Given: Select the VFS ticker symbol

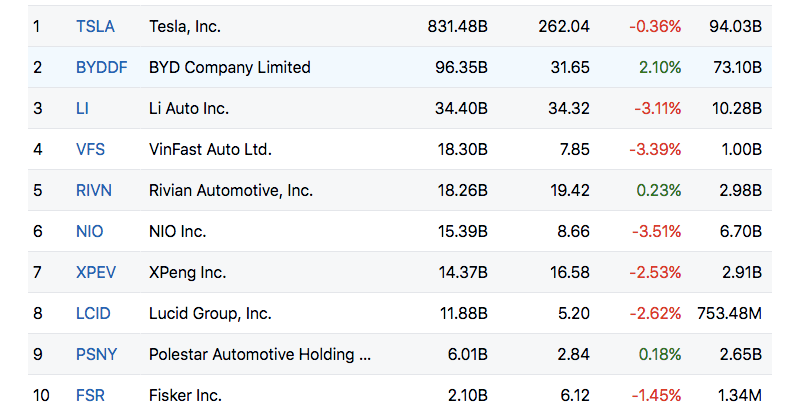Looking at the screenshot, I should pos(90,149).
